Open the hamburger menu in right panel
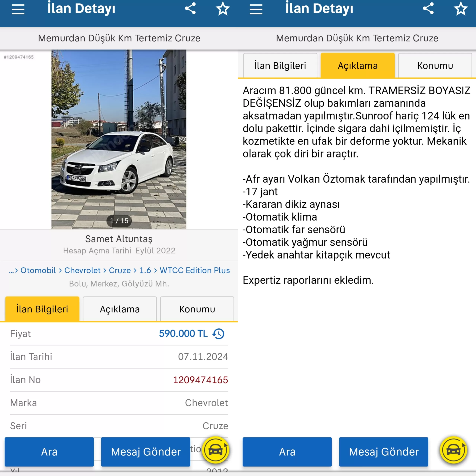The width and height of the screenshot is (476, 476). click(x=256, y=10)
